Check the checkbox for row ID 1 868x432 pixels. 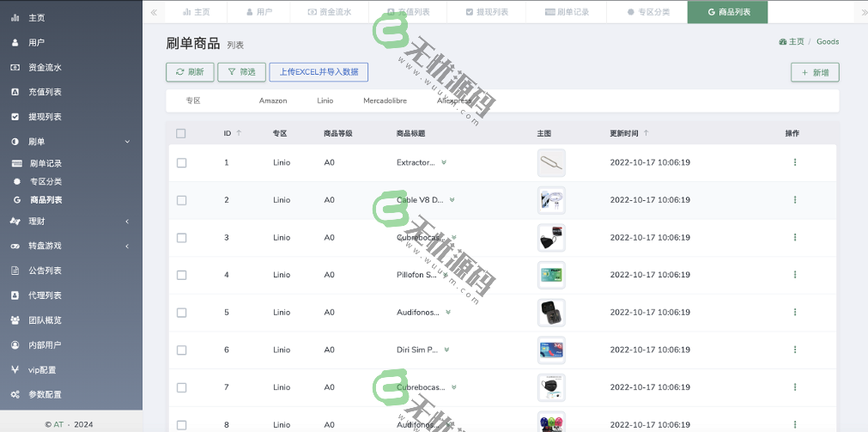(181, 163)
